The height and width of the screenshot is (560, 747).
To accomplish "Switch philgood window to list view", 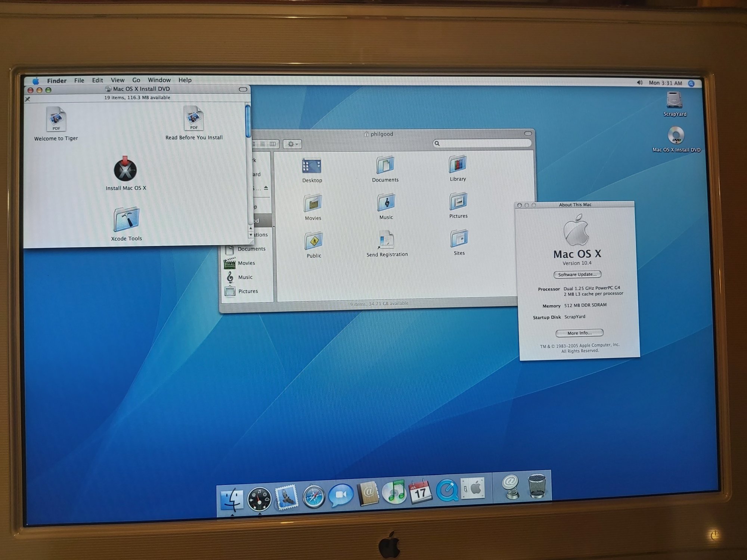I will click(x=263, y=144).
